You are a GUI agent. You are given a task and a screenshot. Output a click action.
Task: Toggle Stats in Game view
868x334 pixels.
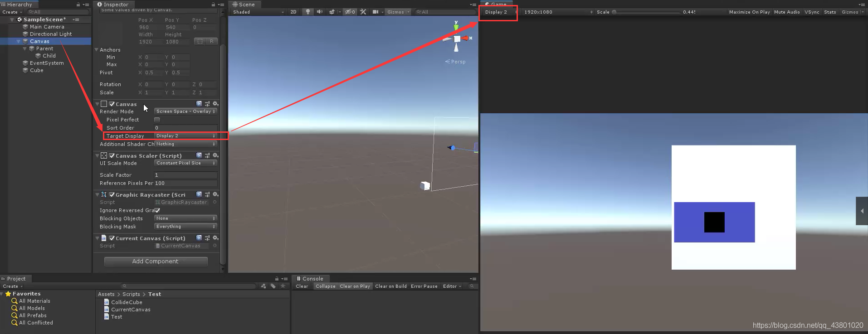(x=830, y=12)
